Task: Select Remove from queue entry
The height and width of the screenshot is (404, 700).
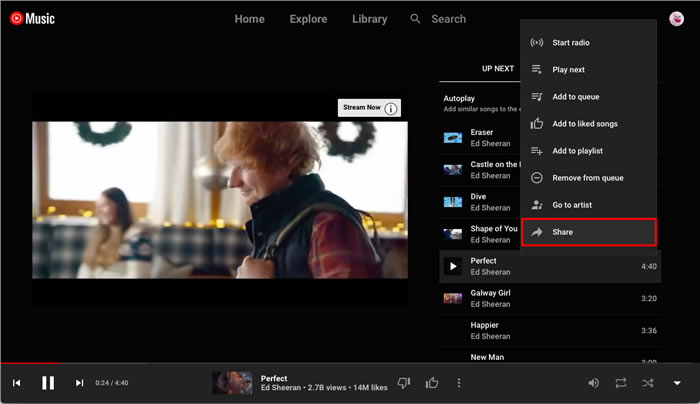Action: [588, 178]
